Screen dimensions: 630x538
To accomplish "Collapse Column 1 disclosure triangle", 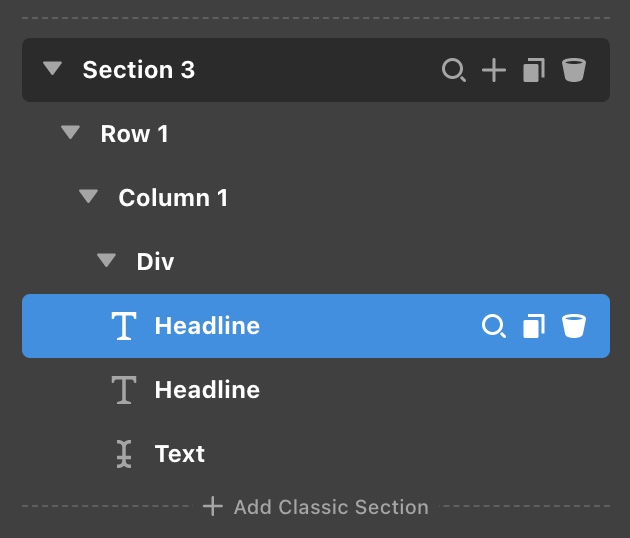I will pyautogui.click(x=88, y=196).
